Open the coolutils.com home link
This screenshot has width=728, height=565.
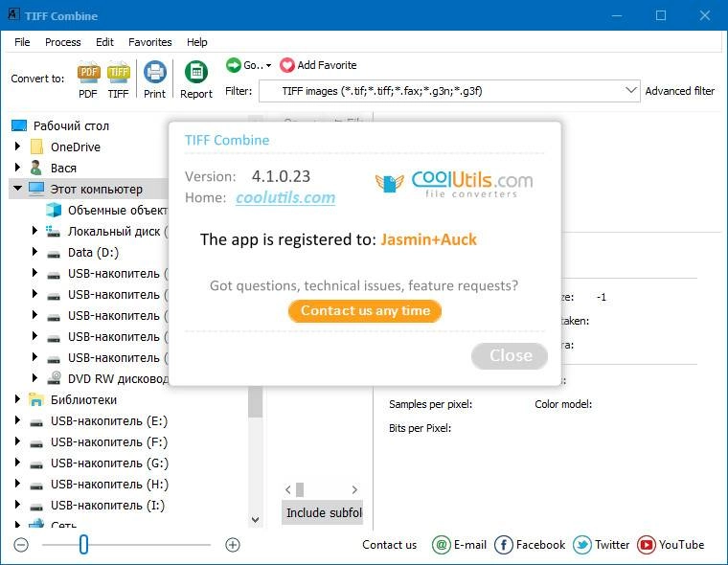(285, 197)
